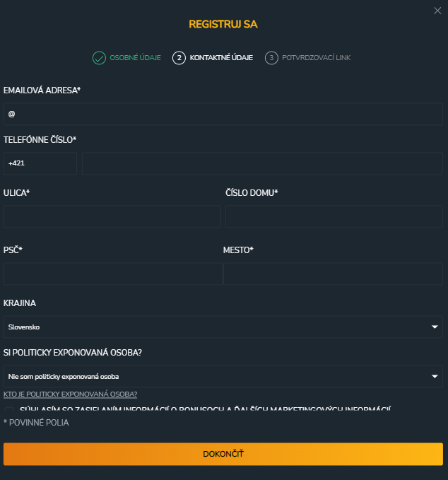Click the arrow on the Slovensko dropdown
Image resolution: width=448 pixels, height=480 pixels.
coord(435,327)
